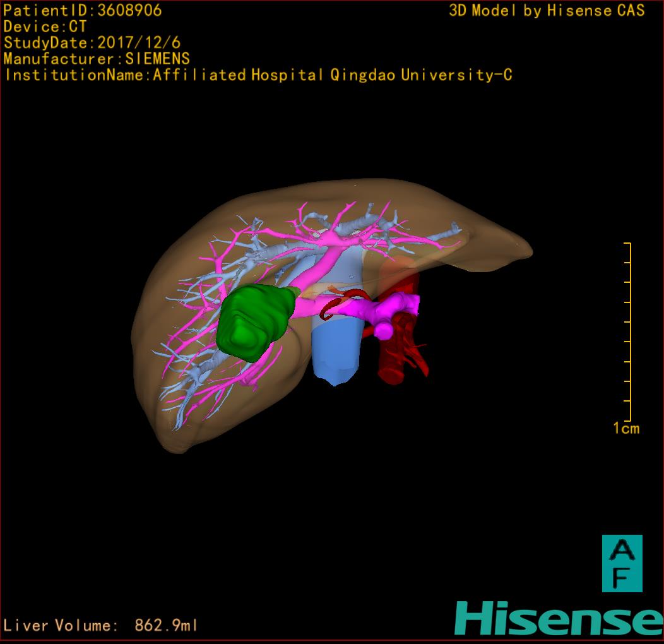The height and width of the screenshot is (644, 664).
Task: Click the Device:CT label
Action: click(45, 27)
